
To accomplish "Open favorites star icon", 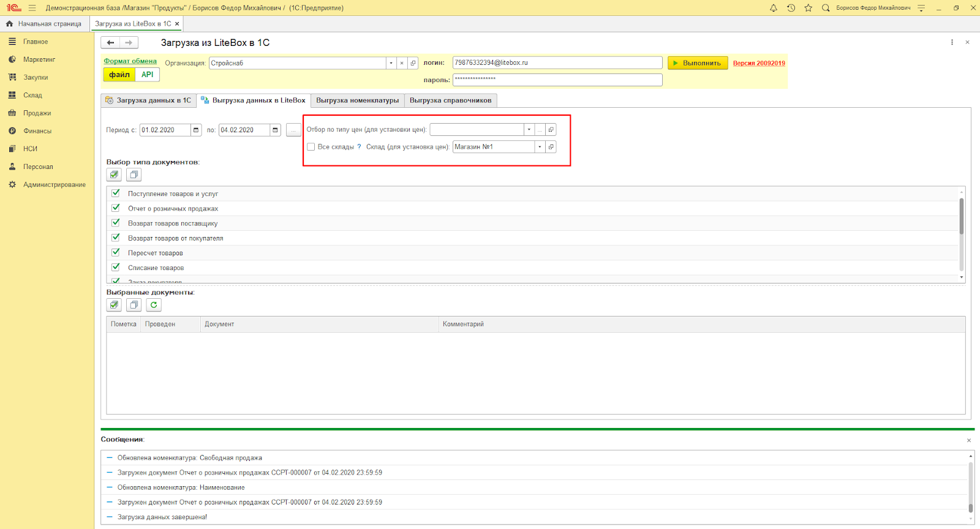I will coord(809,8).
